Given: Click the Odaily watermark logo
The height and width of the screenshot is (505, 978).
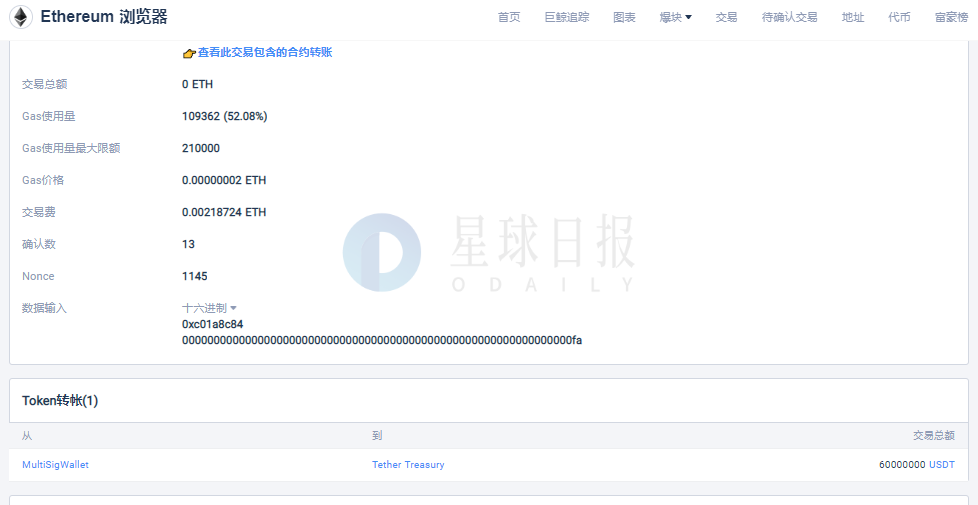Looking at the screenshot, I should [381, 252].
